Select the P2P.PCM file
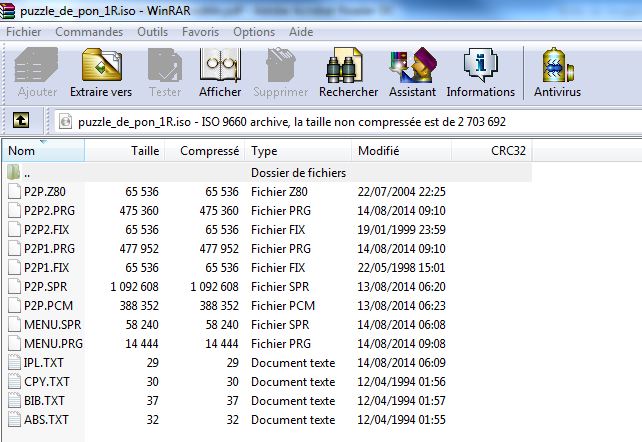Screen dimensions: 642x442 pyautogui.click(x=48, y=306)
